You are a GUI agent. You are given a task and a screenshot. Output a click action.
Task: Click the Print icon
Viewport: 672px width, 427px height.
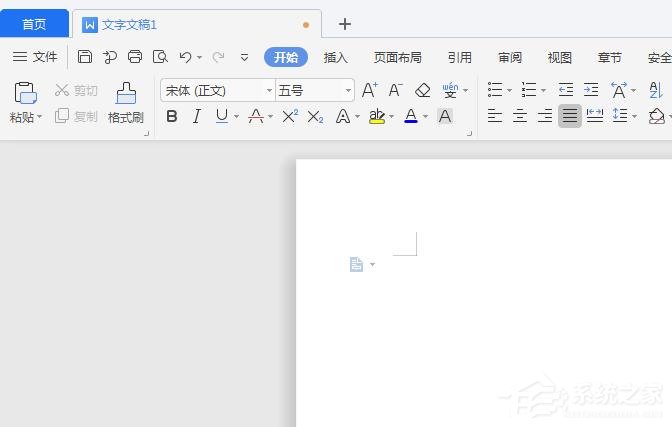tap(135, 57)
